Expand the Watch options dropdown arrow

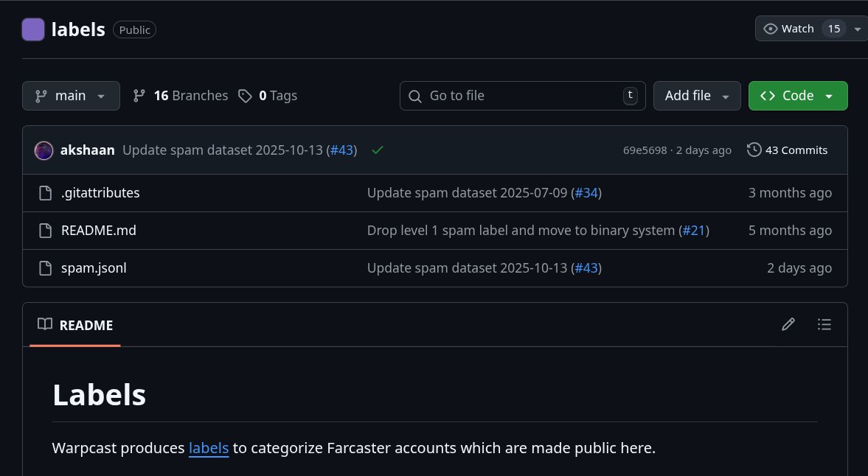coord(858,29)
